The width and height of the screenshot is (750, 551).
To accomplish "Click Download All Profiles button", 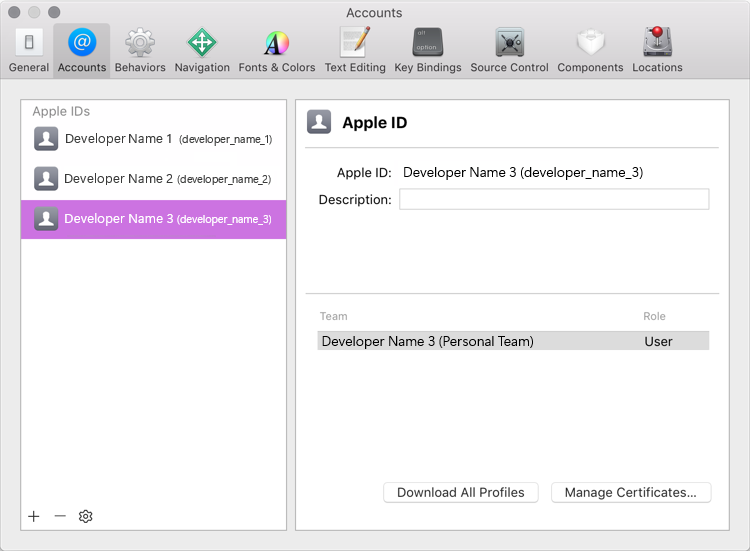I will (x=461, y=492).
